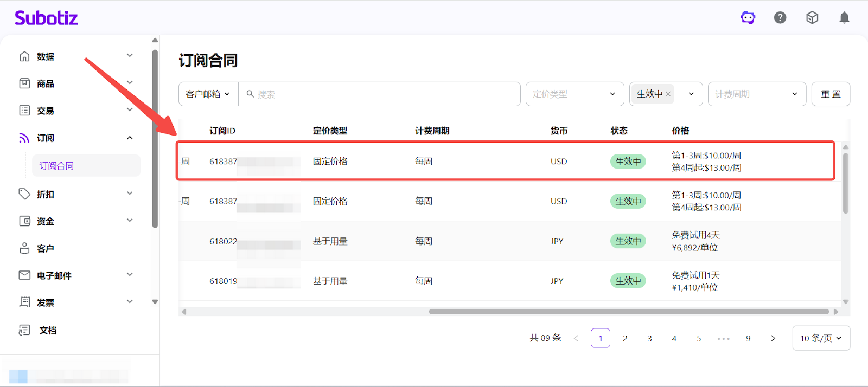Go to page 2 of results
This screenshot has width=868, height=387.
click(x=625, y=338)
